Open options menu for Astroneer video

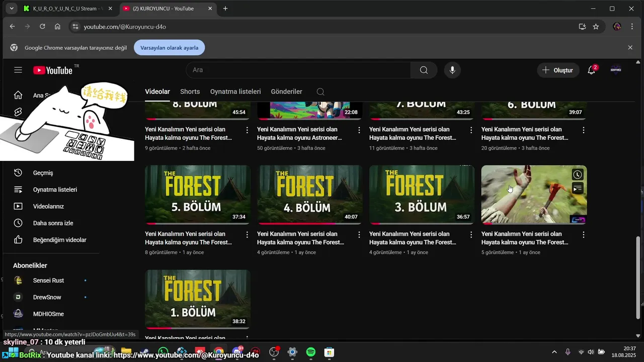359,130
